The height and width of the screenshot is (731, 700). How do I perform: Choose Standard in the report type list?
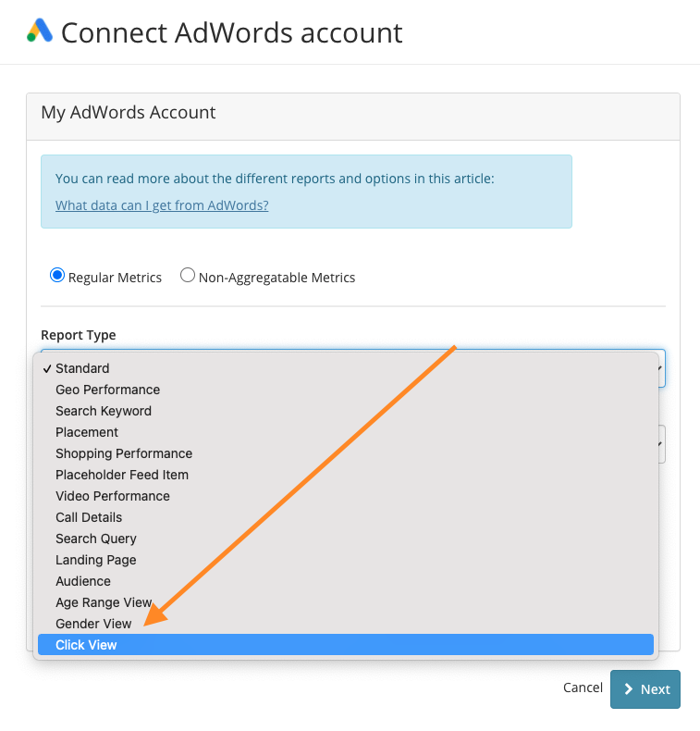click(x=346, y=368)
